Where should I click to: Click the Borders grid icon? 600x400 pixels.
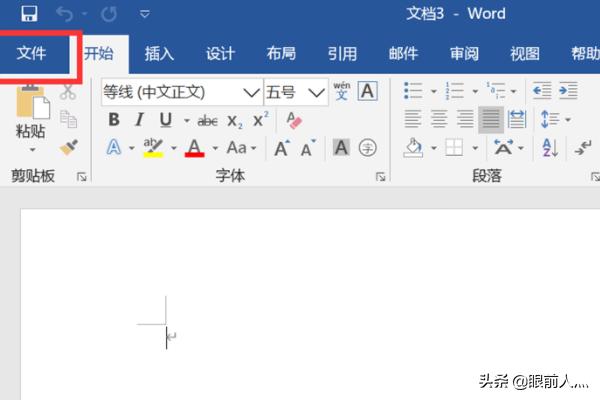click(454, 148)
